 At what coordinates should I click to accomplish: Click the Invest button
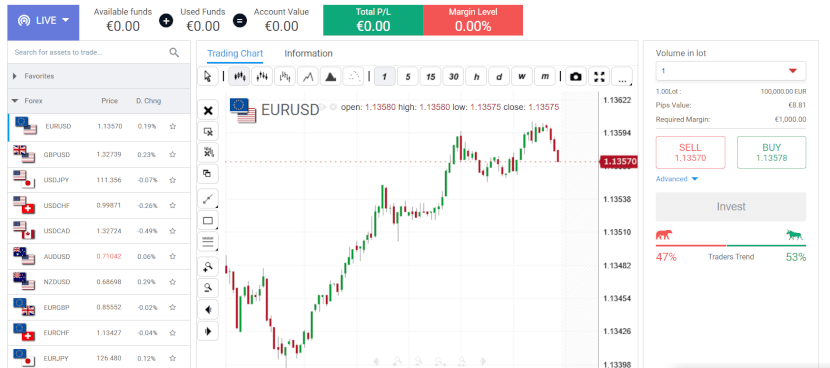point(730,207)
